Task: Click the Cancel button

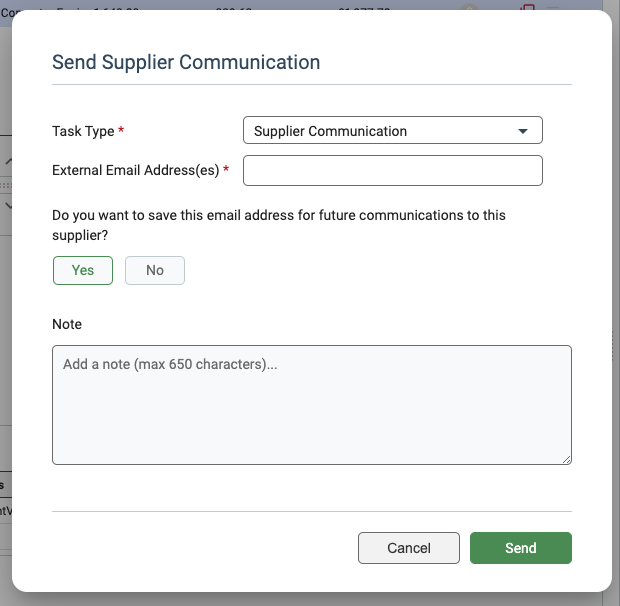Action: (x=408, y=548)
